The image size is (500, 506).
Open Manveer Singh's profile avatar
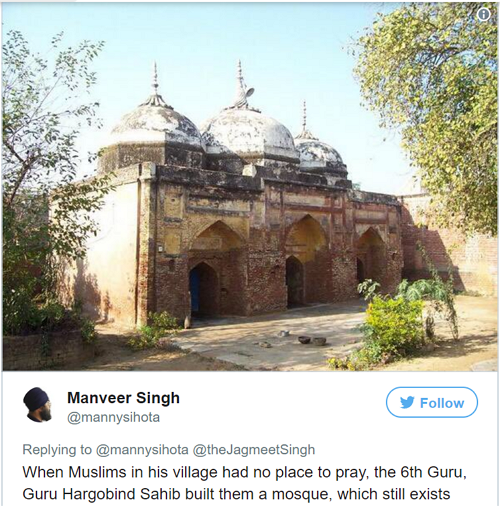(x=38, y=405)
